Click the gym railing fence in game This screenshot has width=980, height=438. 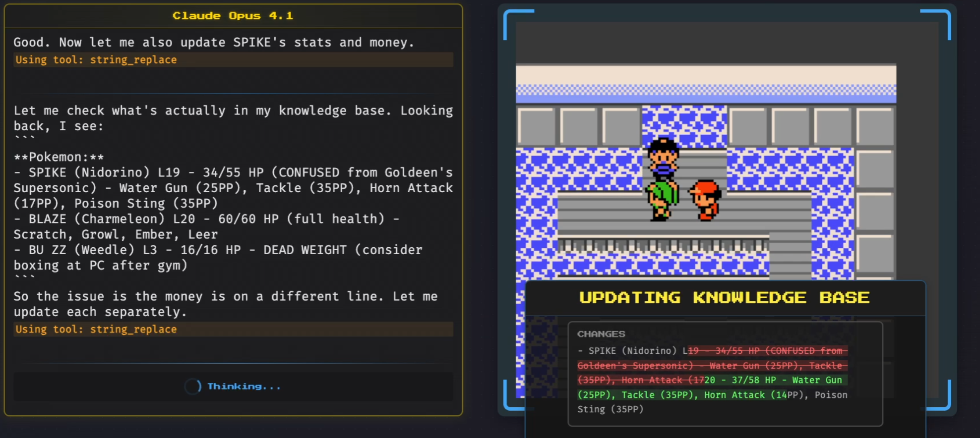click(663, 245)
